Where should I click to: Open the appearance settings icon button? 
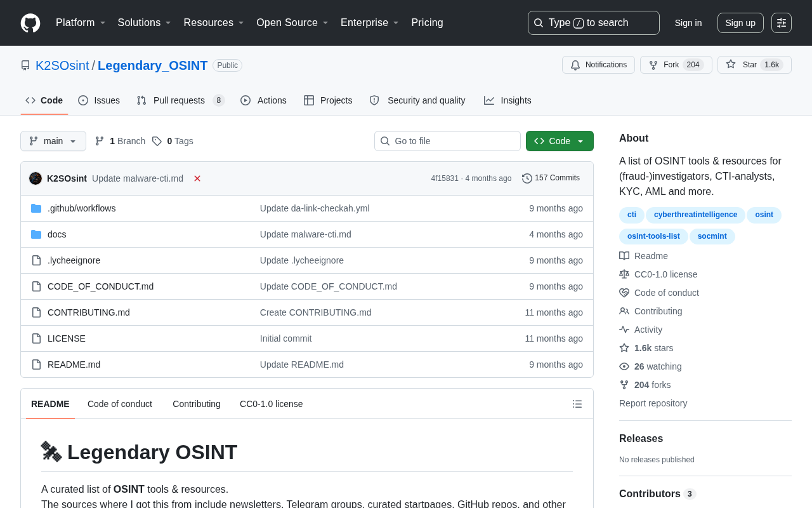click(x=782, y=23)
